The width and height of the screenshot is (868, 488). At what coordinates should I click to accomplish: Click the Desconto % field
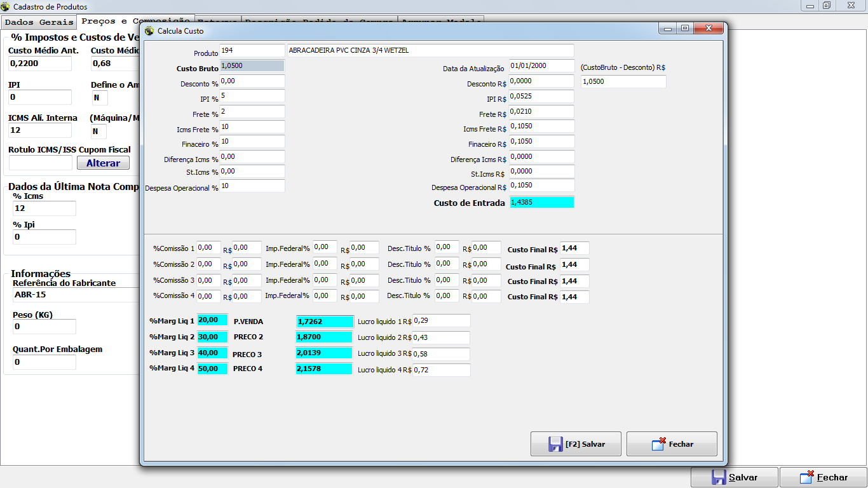252,81
